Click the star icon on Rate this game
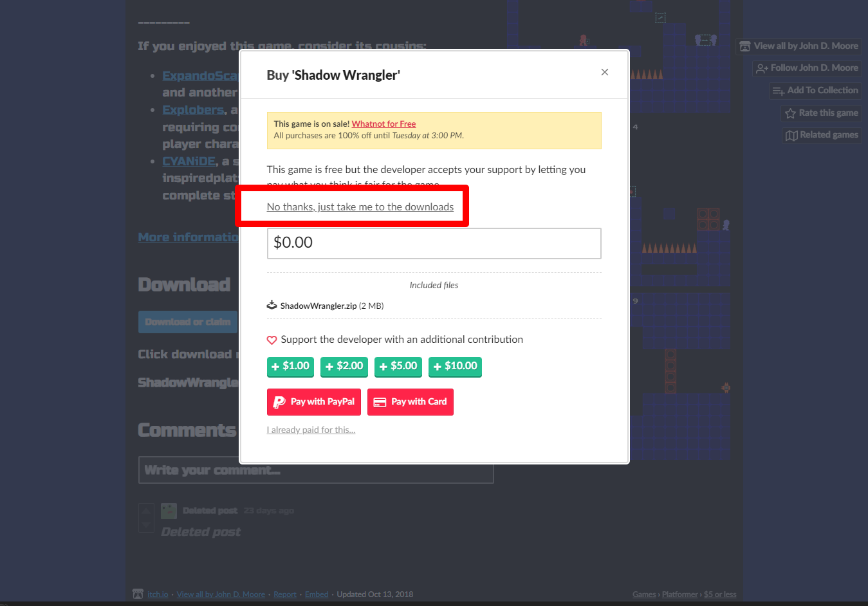868x606 pixels. point(790,113)
